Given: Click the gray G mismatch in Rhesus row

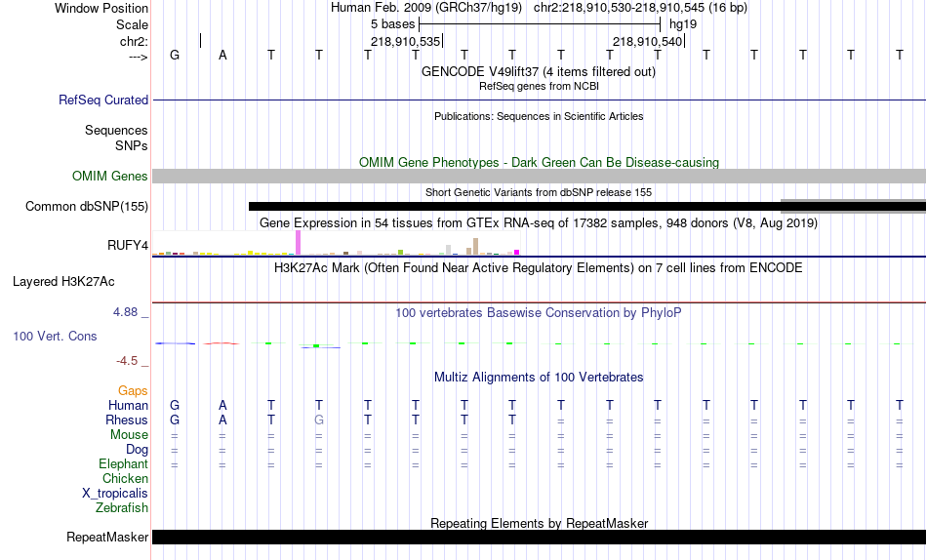Looking at the screenshot, I should coord(319,420).
